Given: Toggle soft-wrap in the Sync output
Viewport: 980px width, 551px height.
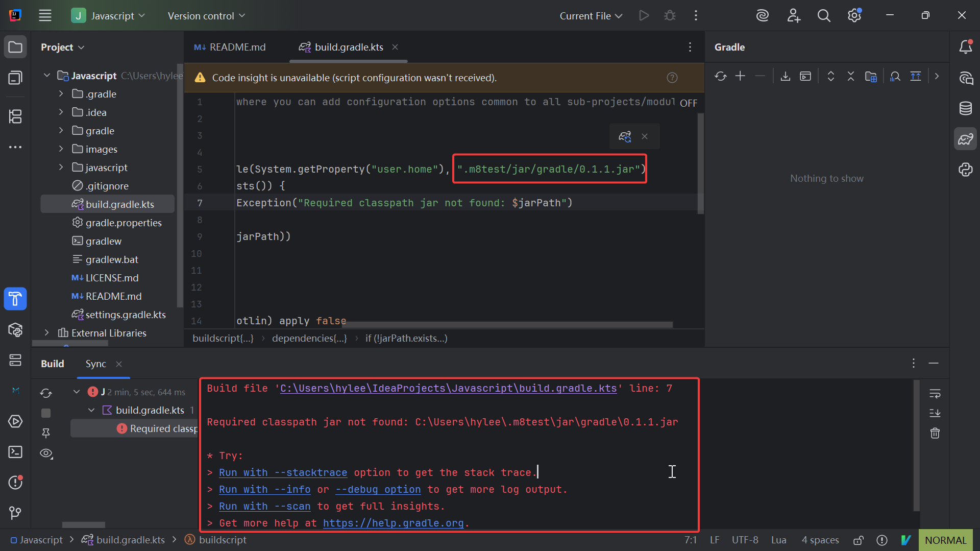Looking at the screenshot, I should (935, 393).
